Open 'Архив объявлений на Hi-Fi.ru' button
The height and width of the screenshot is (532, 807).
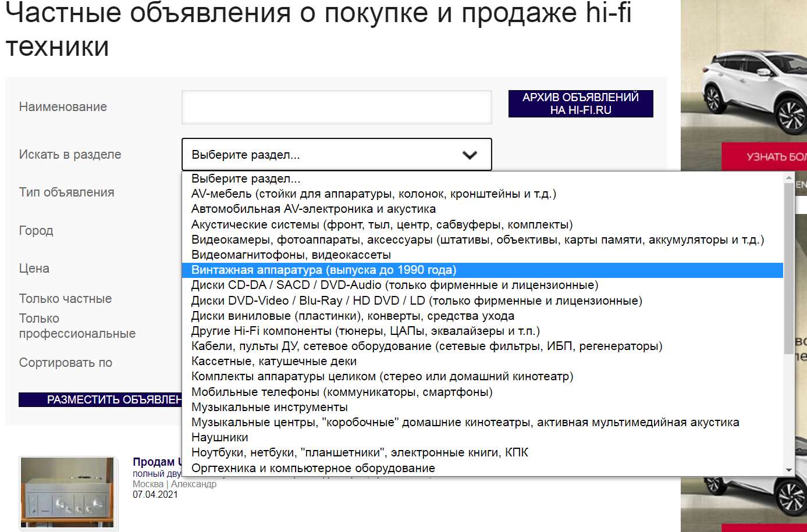tap(580, 103)
